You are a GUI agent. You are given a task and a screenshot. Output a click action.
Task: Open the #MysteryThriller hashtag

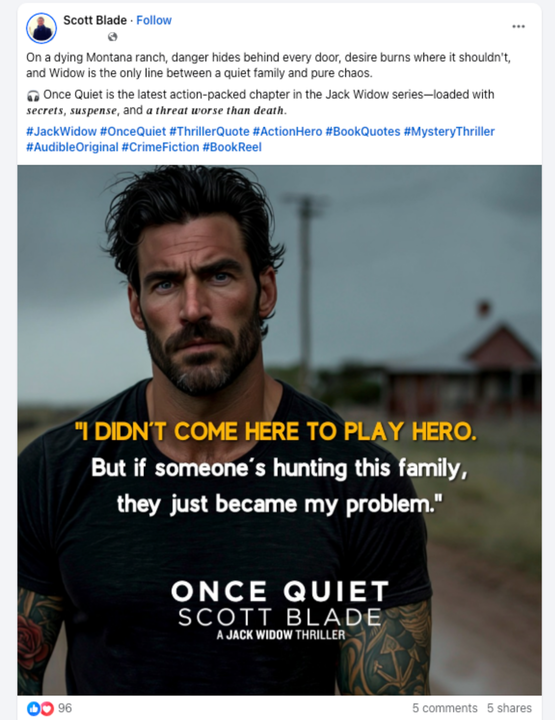449,132
